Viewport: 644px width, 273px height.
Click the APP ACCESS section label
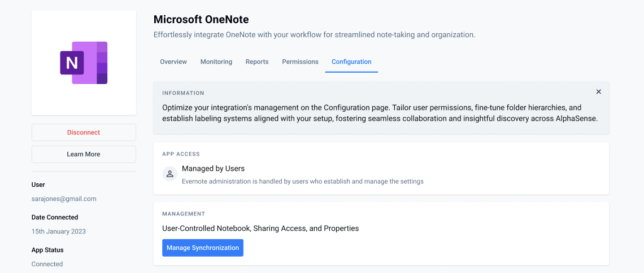click(181, 154)
